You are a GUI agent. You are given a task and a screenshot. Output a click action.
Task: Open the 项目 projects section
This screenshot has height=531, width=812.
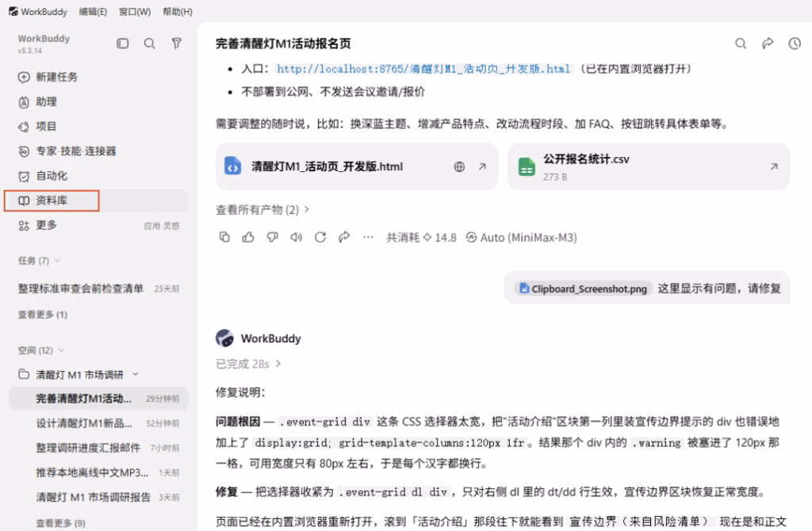(x=37, y=126)
